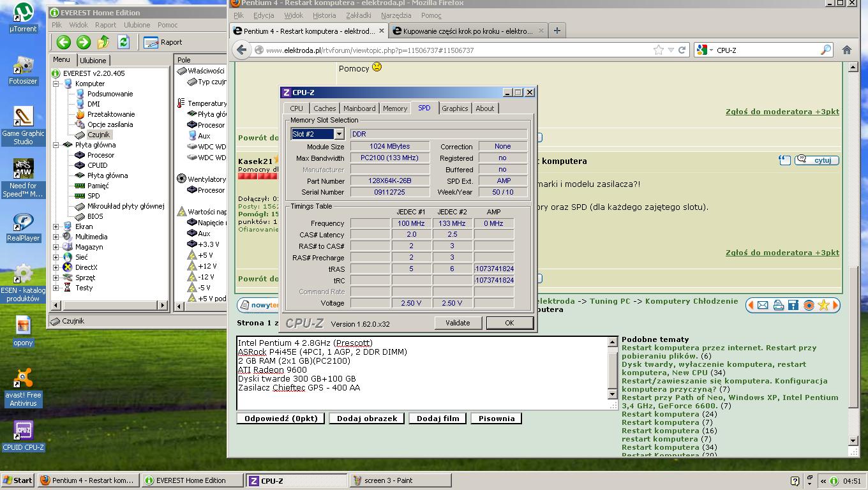Viewport: 868px width, 490px height.
Task: Open the opony file on the desktop
Action: click(23, 332)
